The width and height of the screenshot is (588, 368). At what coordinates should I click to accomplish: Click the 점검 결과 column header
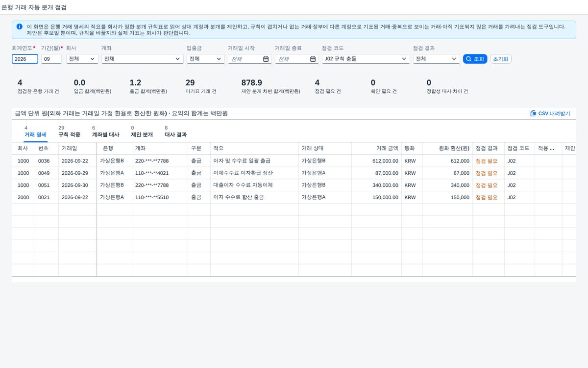point(489,148)
